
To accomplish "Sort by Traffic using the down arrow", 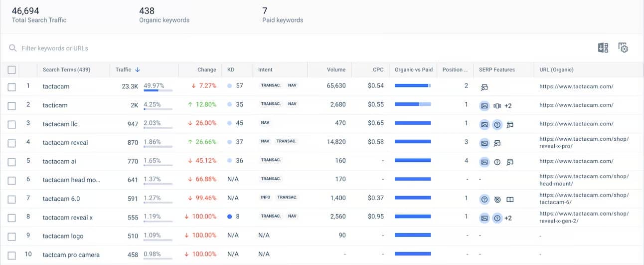I will pos(138,70).
